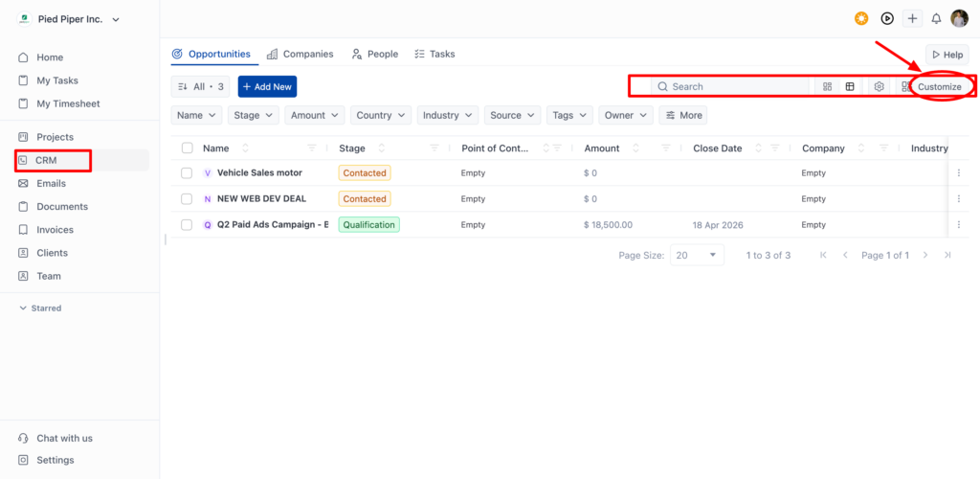Viewport: 980px width, 479px height.
Task: Sort by the Close Date column arrows
Action: pyautogui.click(x=759, y=148)
